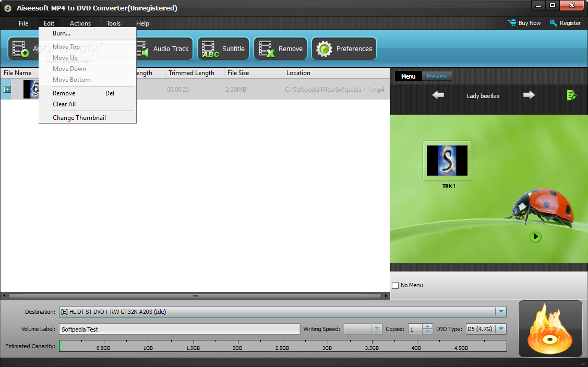Choose Change Thumbnail in Edit menu
This screenshot has width=588, height=367.
(x=87, y=118)
